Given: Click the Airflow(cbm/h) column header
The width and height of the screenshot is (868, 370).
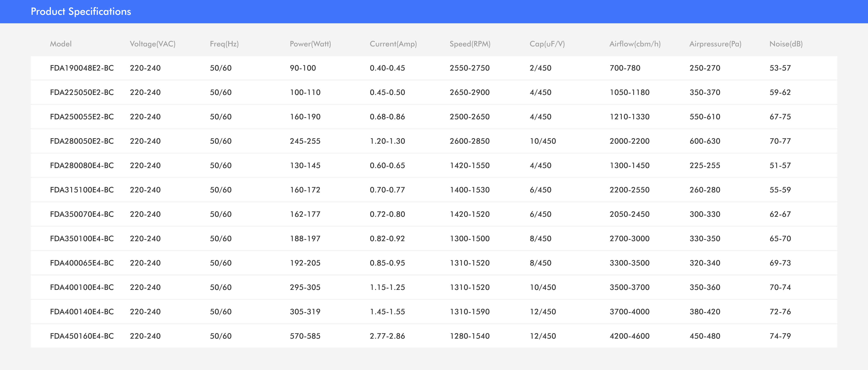Looking at the screenshot, I should click(x=635, y=44).
